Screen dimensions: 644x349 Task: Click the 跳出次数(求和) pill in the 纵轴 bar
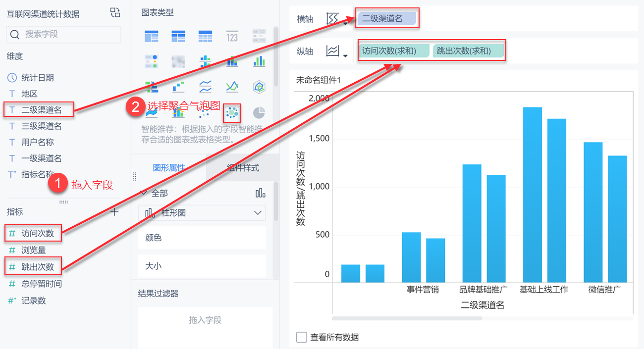[469, 51]
